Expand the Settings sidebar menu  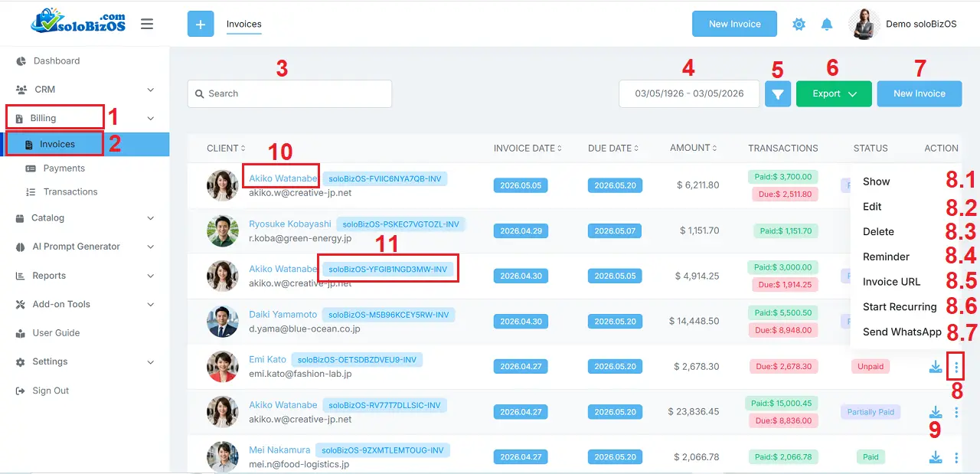pos(85,361)
